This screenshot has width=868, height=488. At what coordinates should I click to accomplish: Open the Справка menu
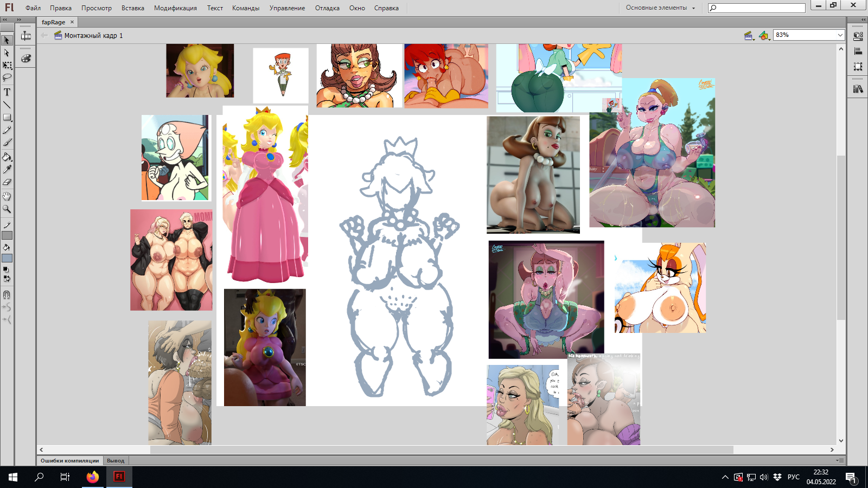coord(386,8)
